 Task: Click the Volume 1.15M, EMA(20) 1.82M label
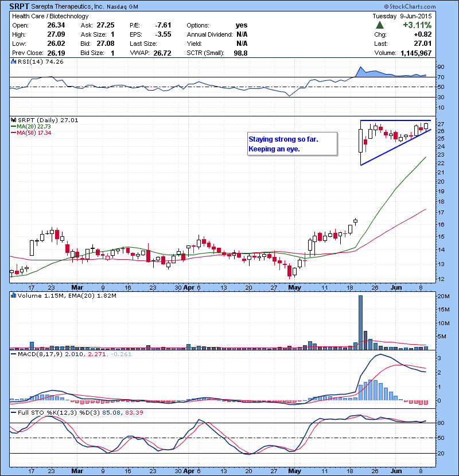67,295
